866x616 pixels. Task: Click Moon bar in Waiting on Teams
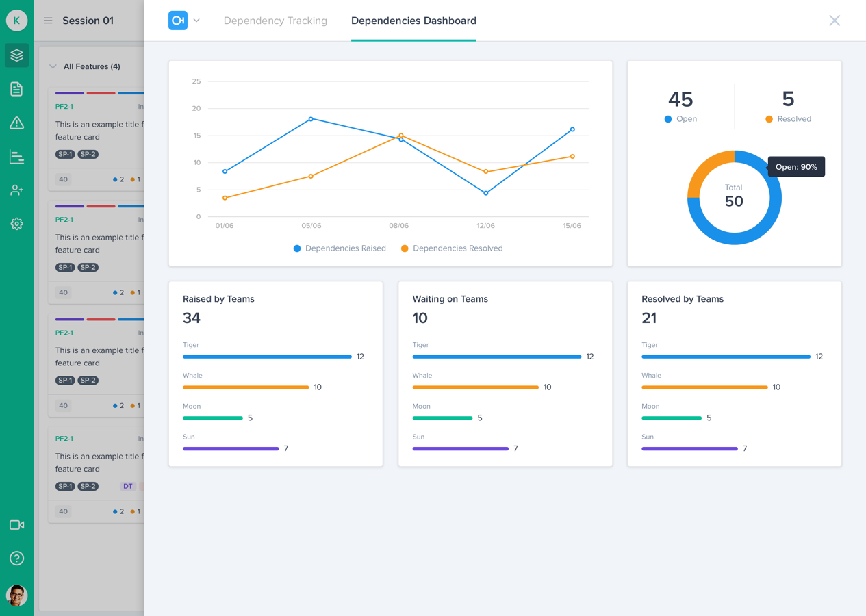tap(442, 418)
